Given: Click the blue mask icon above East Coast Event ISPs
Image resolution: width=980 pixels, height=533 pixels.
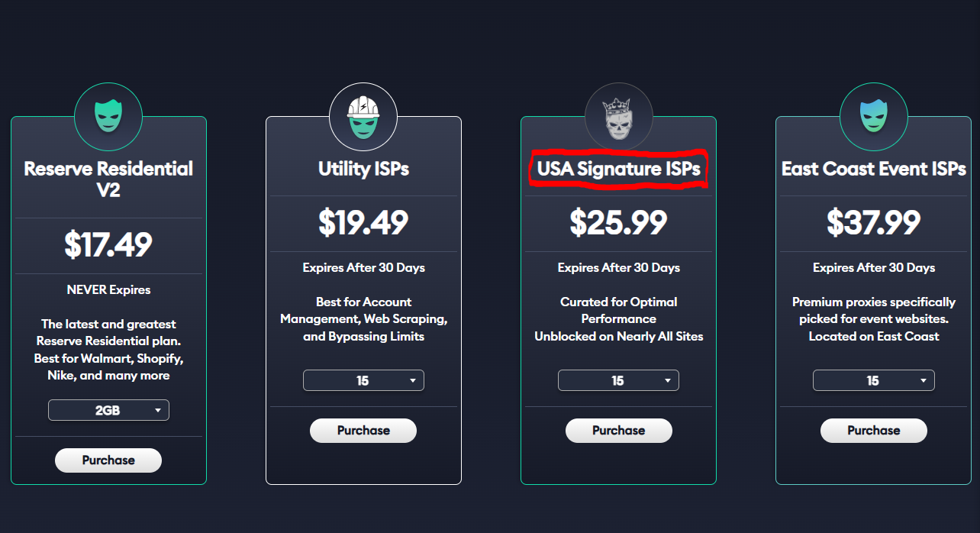Looking at the screenshot, I should pyautogui.click(x=873, y=116).
